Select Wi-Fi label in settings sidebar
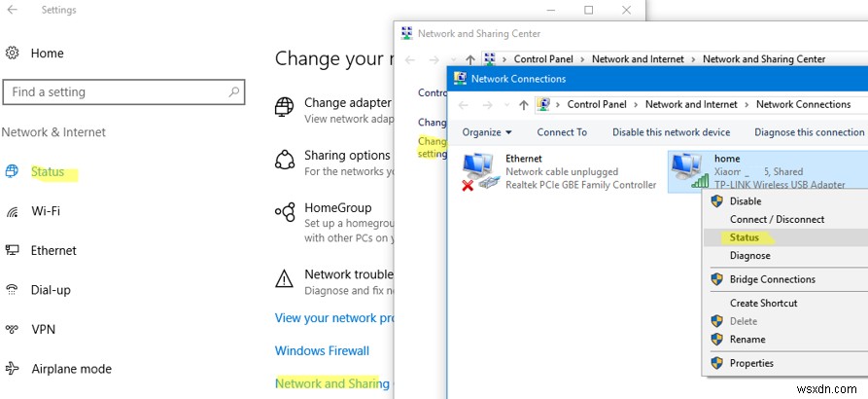 [46, 211]
